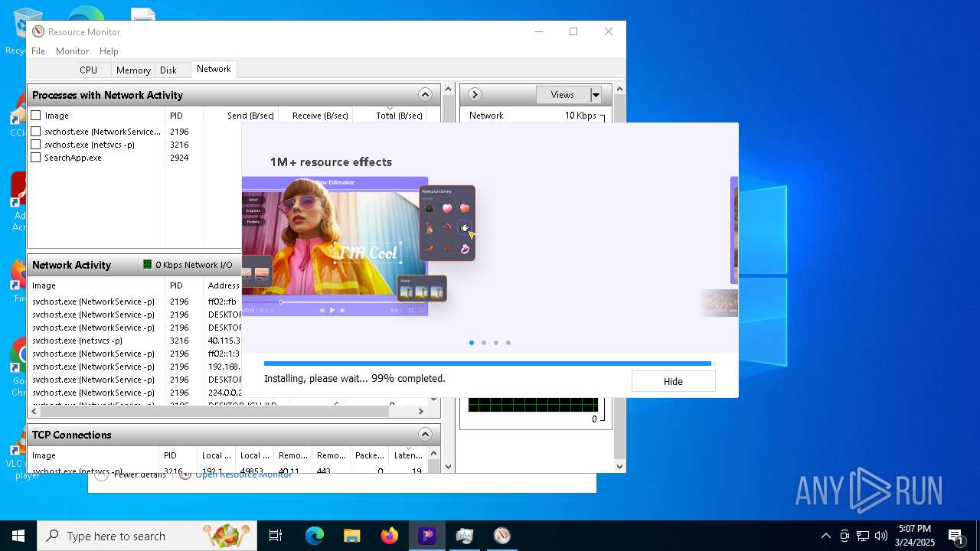The height and width of the screenshot is (551, 980).
Task: Click the Task Manager taskbar icon
Action: tap(465, 536)
